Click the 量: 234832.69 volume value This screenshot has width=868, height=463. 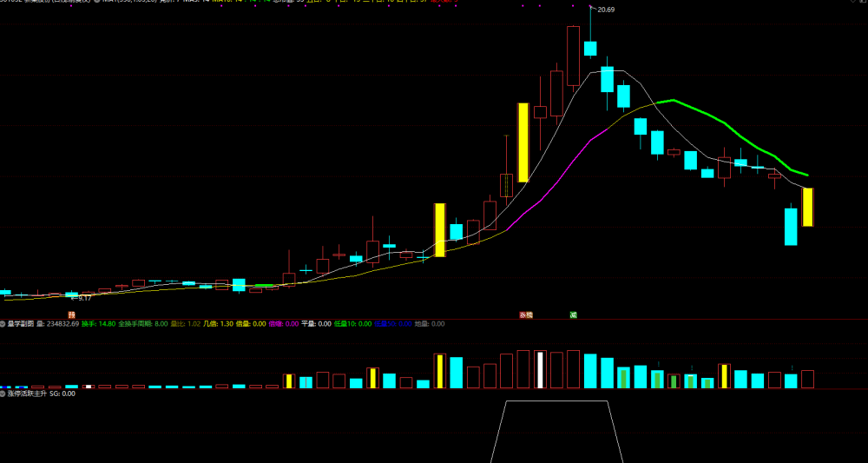click(x=57, y=323)
